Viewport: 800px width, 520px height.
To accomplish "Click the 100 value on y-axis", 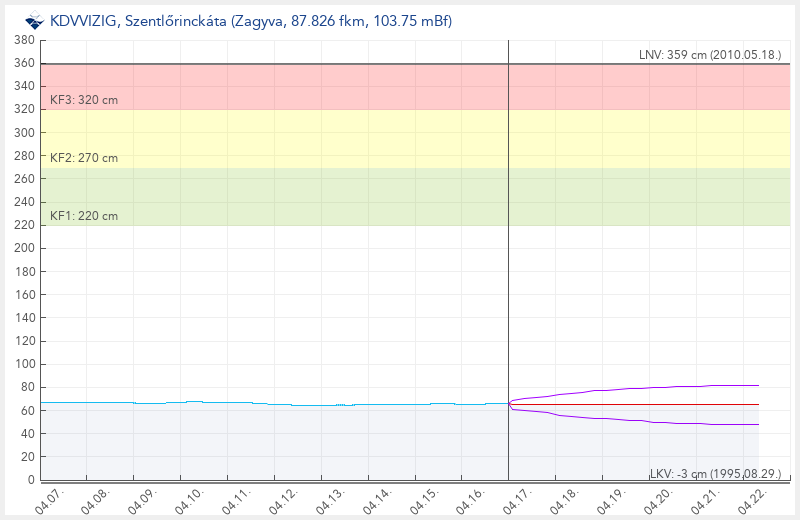I will (x=25, y=364).
